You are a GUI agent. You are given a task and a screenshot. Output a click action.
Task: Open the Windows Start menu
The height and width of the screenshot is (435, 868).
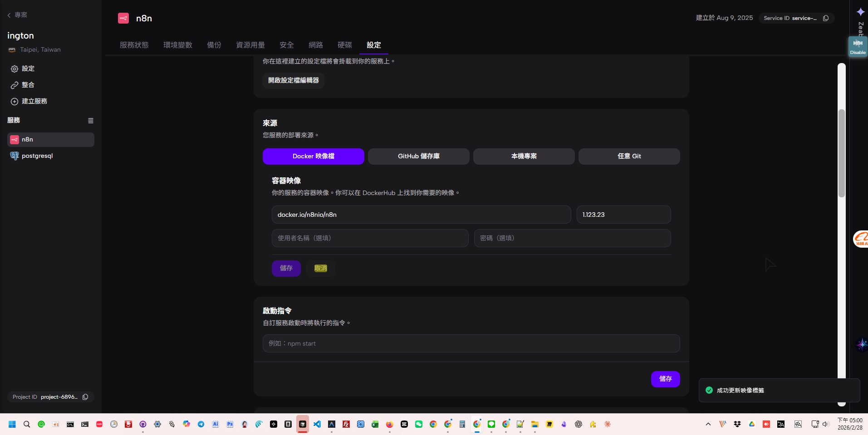pos(12,425)
